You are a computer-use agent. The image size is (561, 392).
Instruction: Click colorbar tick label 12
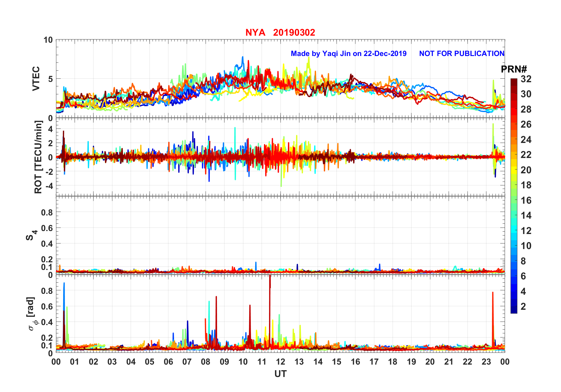pyautogui.click(x=526, y=231)
